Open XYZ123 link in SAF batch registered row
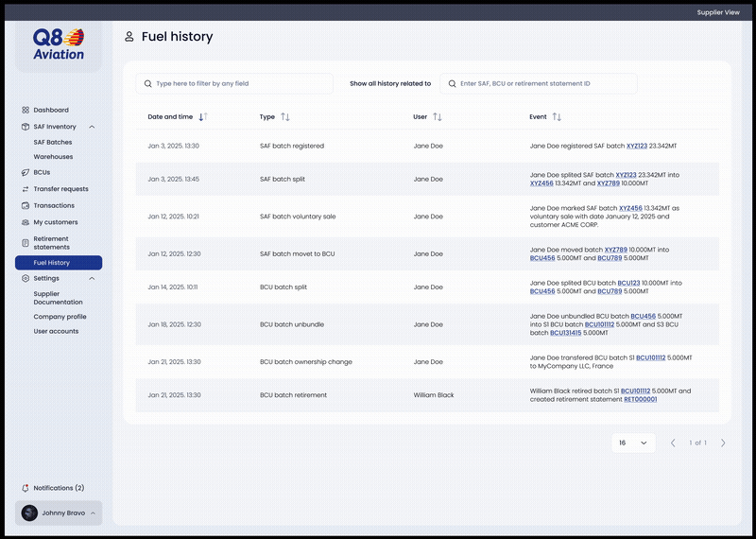 (637, 147)
